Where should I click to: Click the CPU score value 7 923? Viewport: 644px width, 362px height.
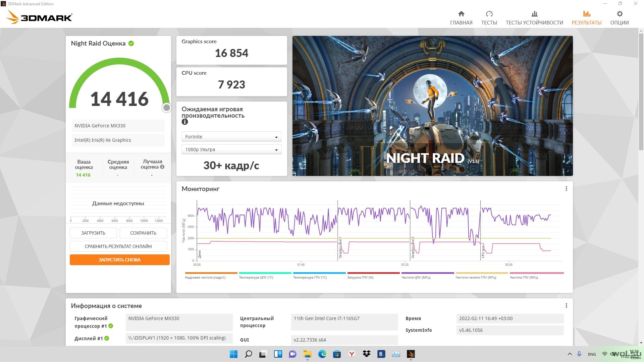[231, 84]
